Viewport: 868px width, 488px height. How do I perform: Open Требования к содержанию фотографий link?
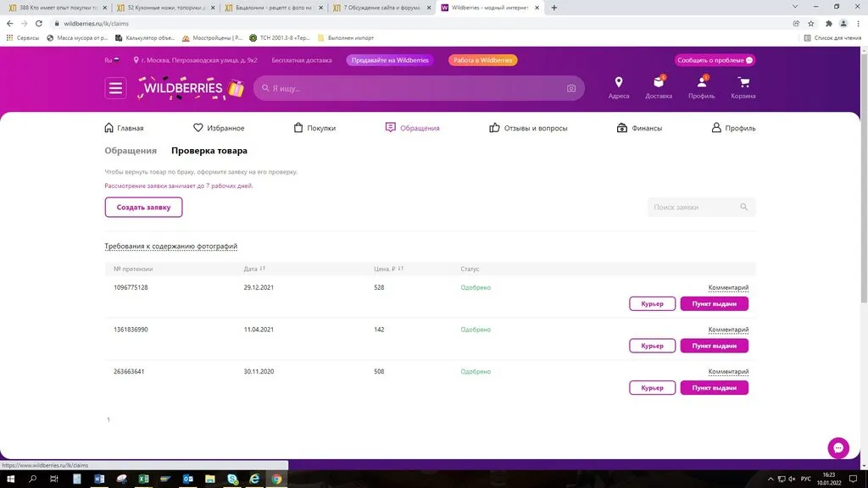pos(170,247)
